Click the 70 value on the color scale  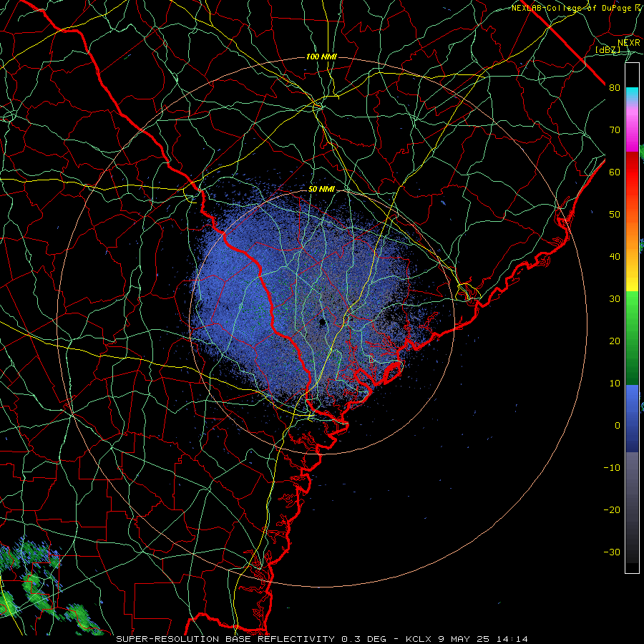(615, 130)
